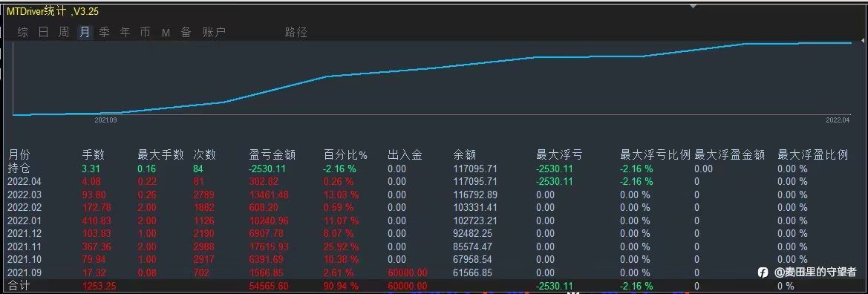The height and width of the screenshot is (294, 868).
Task: Switch to the 综 summary tab
Action: tap(23, 32)
